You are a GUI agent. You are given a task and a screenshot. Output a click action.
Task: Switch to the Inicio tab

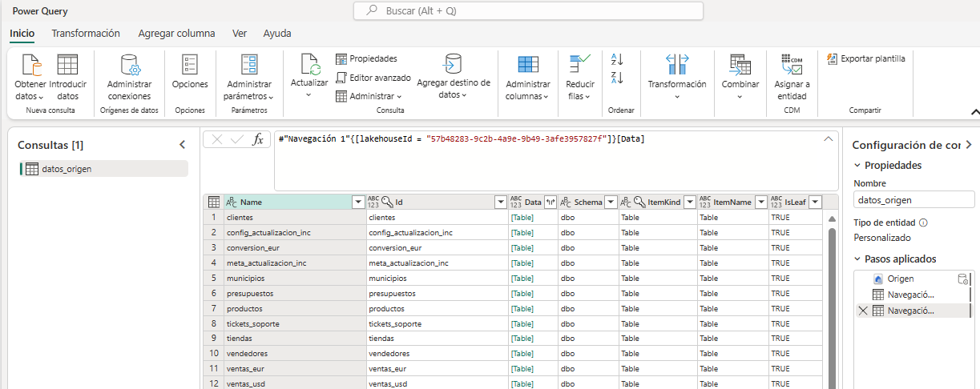click(22, 34)
